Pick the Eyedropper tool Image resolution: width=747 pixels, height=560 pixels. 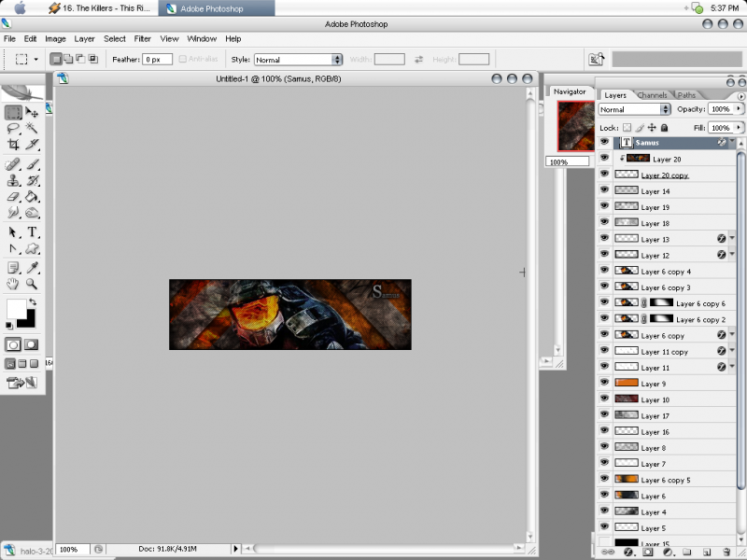[32, 268]
